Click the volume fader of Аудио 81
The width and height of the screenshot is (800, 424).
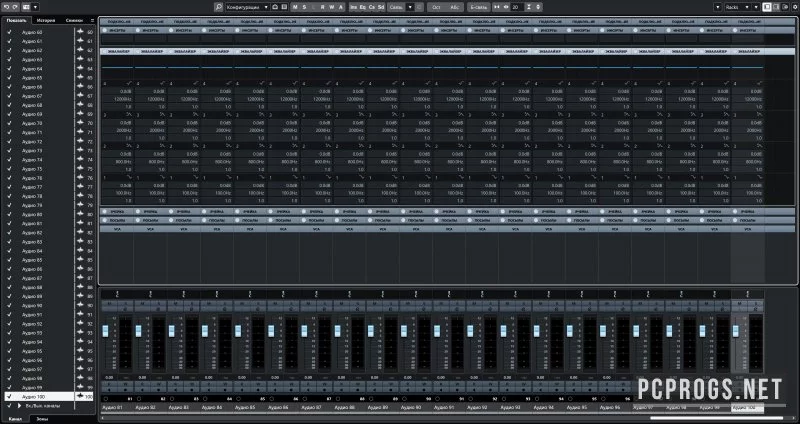(106, 331)
